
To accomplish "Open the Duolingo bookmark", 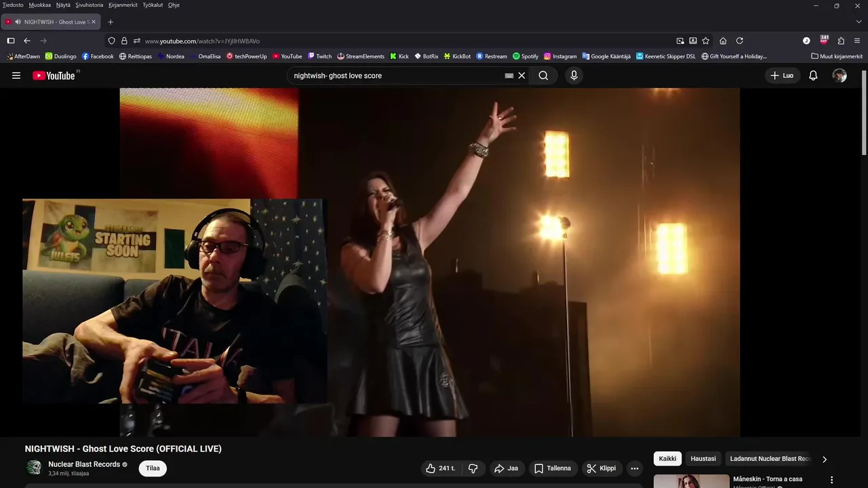I will pyautogui.click(x=61, y=56).
